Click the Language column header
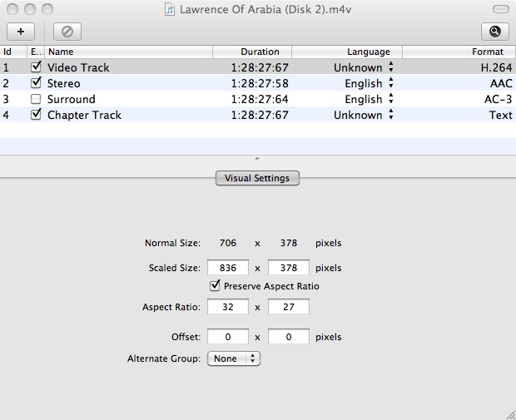Viewport: 516px width, 420px height. coord(347,52)
